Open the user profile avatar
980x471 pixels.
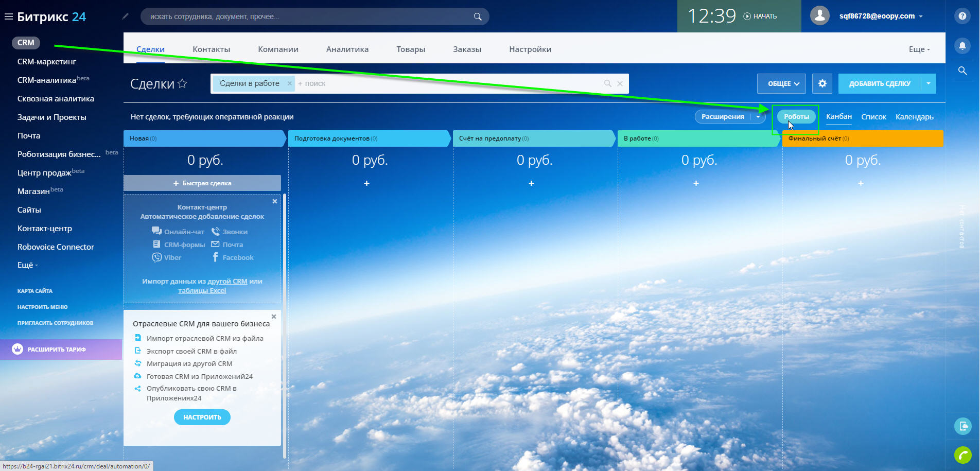pyautogui.click(x=820, y=16)
